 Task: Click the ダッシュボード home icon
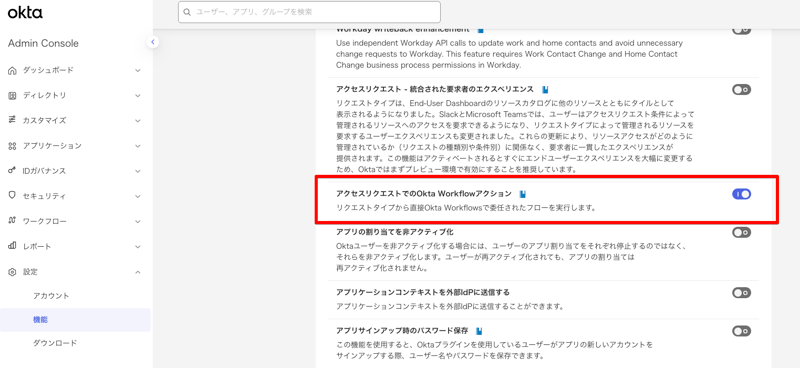pos(13,70)
